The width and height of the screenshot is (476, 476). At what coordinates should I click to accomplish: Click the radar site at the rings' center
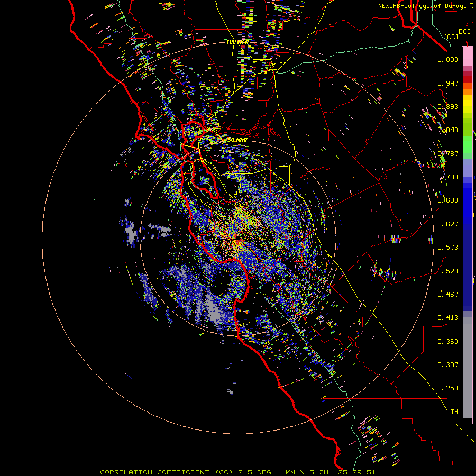click(x=238, y=237)
